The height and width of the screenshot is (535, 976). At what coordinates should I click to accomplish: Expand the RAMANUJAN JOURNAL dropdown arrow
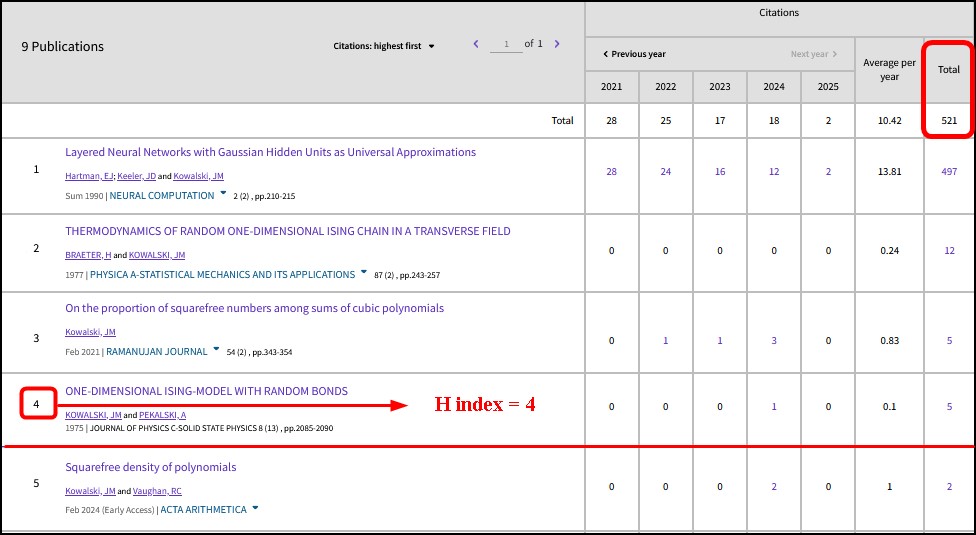pos(217,350)
